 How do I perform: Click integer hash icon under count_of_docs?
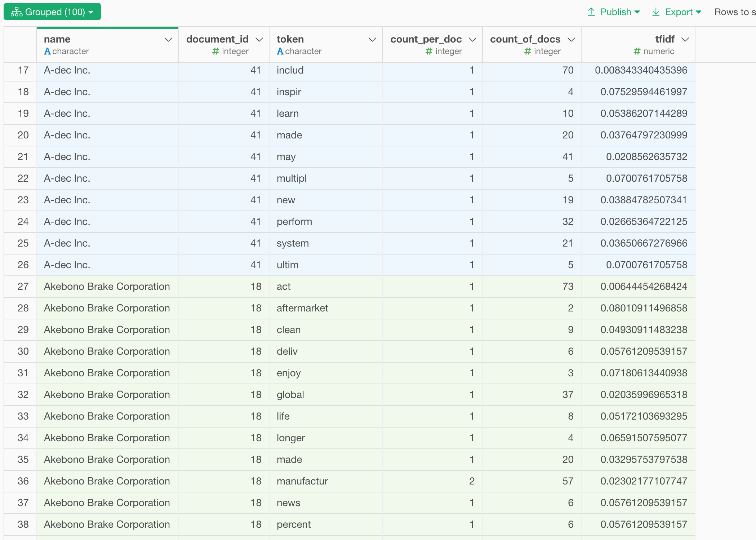528,51
